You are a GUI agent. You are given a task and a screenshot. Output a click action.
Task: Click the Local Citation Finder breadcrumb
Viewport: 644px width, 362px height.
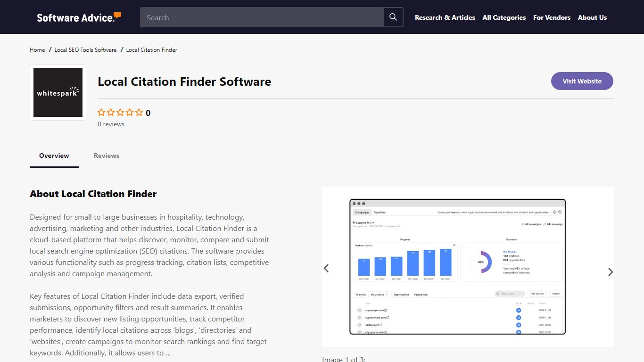point(152,49)
